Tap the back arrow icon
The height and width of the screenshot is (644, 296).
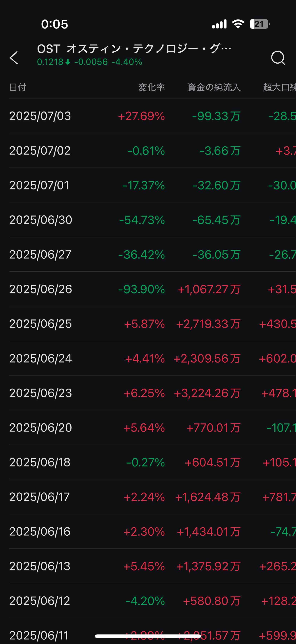pyautogui.click(x=14, y=58)
